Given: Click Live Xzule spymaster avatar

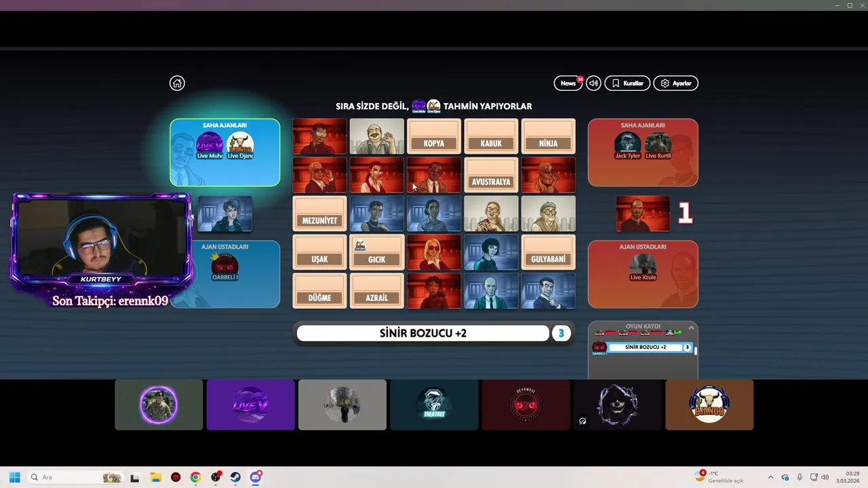Looking at the screenshot, I should coord(643,267).
